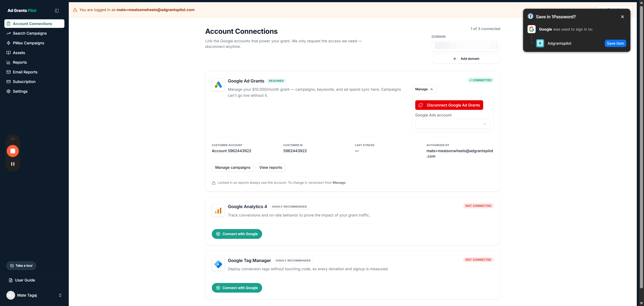Click the CONNECTED status badge
This screenshot has height=306, width=644.
(480, 80)
